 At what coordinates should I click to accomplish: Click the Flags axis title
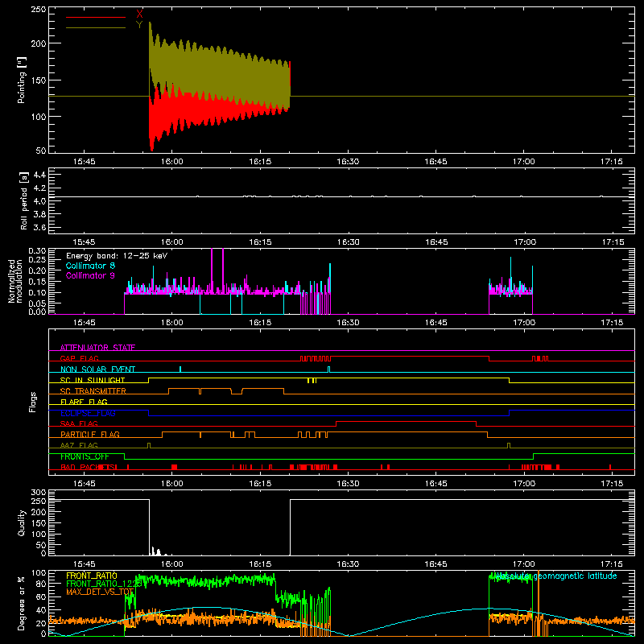32,402
